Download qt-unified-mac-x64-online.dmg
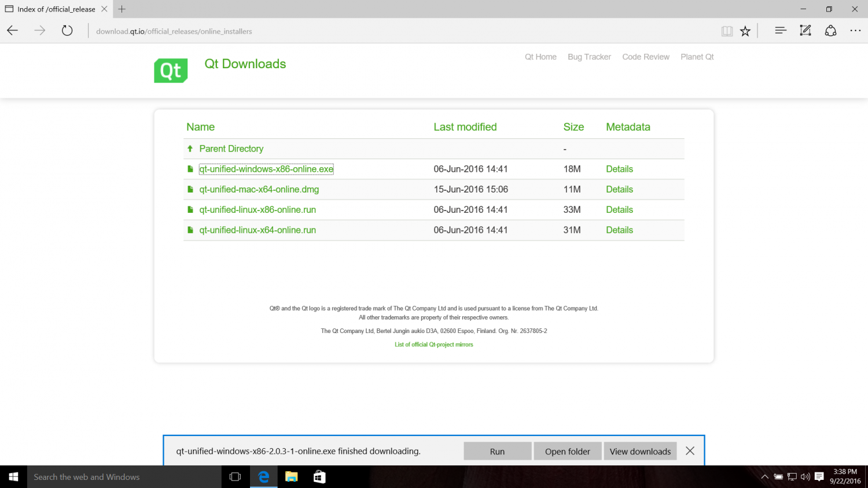The width and height of the screenshot is (868, 488). (259, 190)
